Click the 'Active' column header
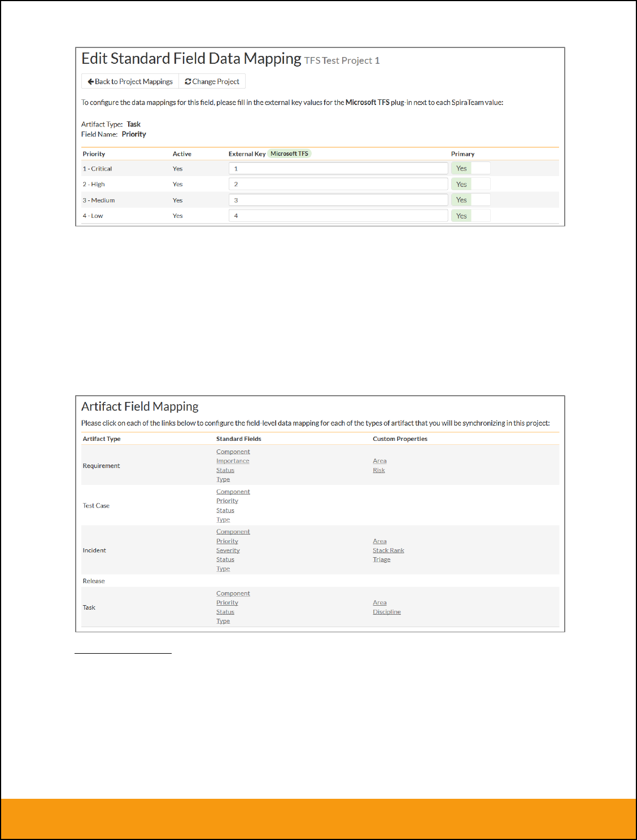The height and width of the screenshot is (840, 637). point(182,154)
